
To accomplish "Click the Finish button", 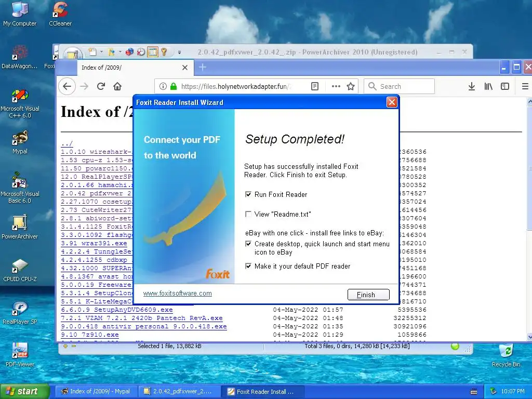I will point(368,295).
